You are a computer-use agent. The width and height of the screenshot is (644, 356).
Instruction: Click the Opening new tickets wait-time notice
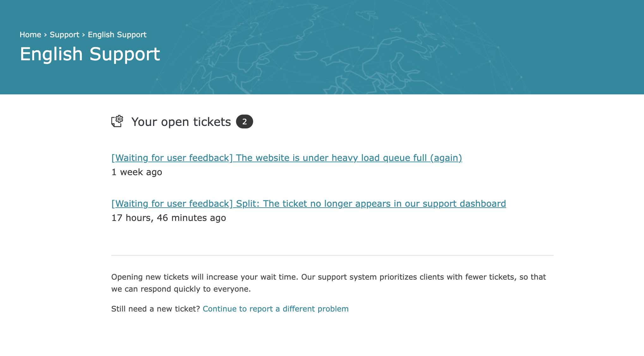pos(329,283)
